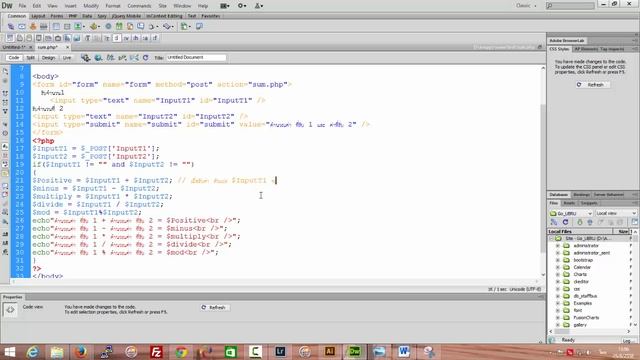Click Expand Files panel icon
This screenshot has height=360, width=640.
[635, 222]
